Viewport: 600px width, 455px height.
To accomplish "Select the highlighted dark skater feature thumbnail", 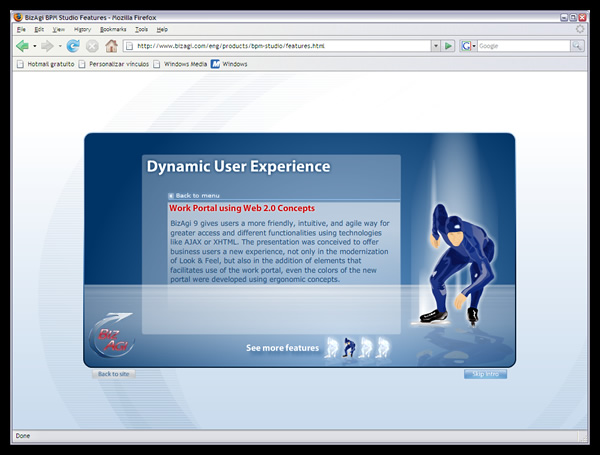I will pos(349,347).
